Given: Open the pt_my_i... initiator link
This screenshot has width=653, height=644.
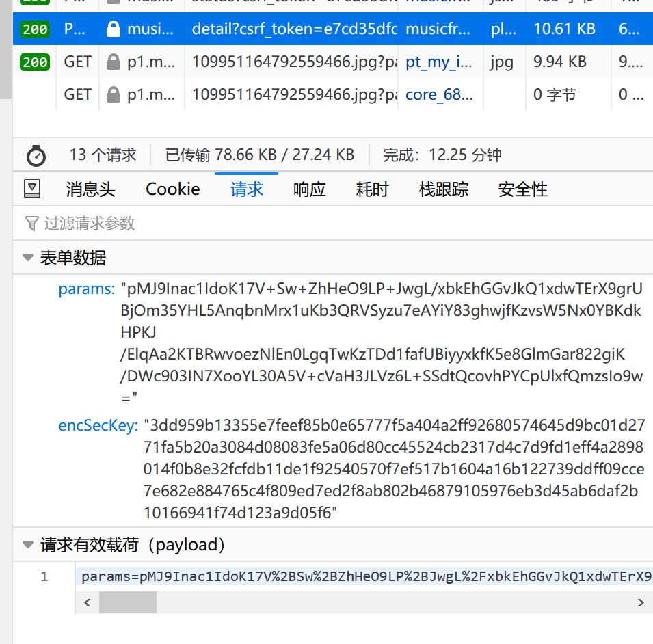Looking at the screenshot, I should click(438, 62).
